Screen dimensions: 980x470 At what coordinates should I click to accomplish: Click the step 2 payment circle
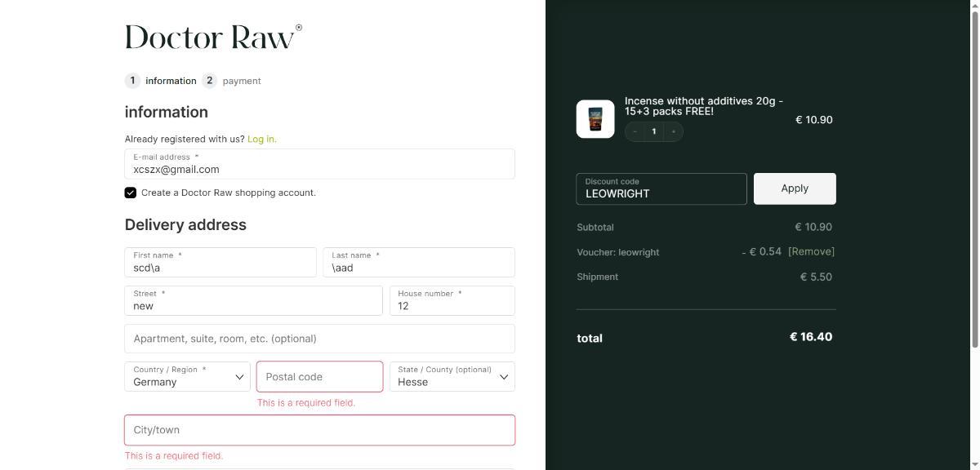click(x=210, y=81)
